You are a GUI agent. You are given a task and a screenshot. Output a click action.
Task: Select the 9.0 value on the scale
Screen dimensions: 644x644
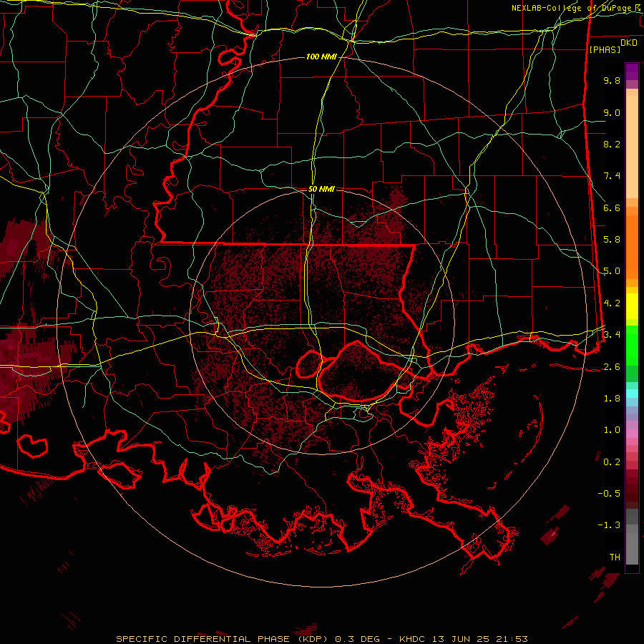click(612, 112)
